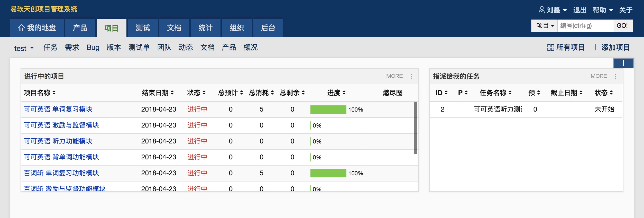Sort tasks by 截止日期 column
Image resolution: width=644 pixels, height=218 pixels.
(x=567, y=93)
